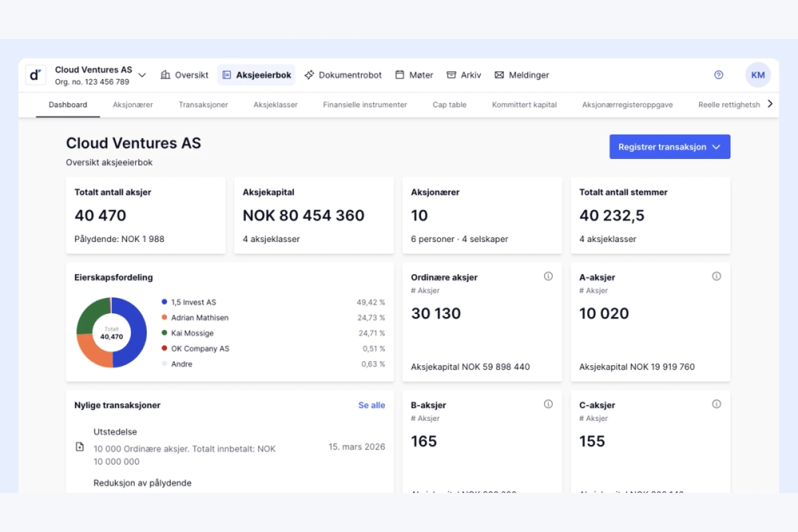Viewport: 798px width, 532px height.
Task: Click the 'Andre' legend name
Action: pyautogui.click(x=181, y=364)
